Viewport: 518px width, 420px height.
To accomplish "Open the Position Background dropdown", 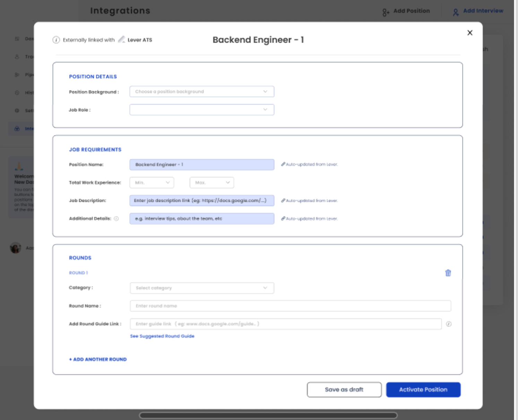I will pos(202,91).
